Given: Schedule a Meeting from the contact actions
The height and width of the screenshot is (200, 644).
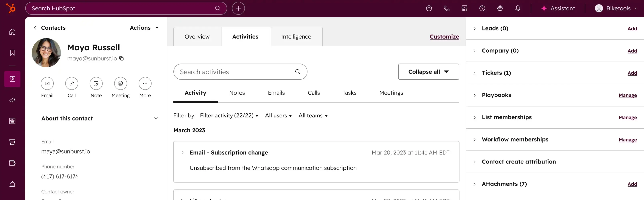Looking at the screenshot, I should (120, 83).
